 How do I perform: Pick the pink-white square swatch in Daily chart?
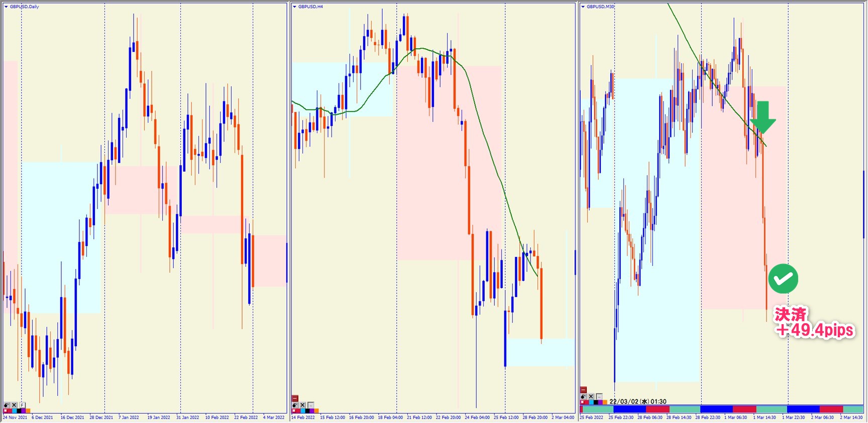pos(6,411)
